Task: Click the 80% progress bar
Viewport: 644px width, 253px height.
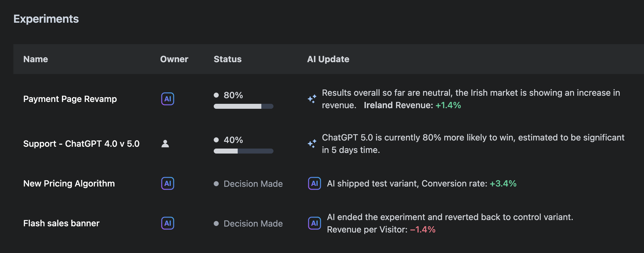Action: (243, 106)
